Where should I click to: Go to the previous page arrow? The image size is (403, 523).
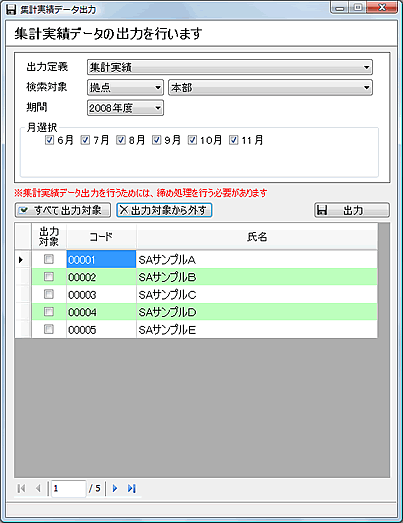pos(38,488)
